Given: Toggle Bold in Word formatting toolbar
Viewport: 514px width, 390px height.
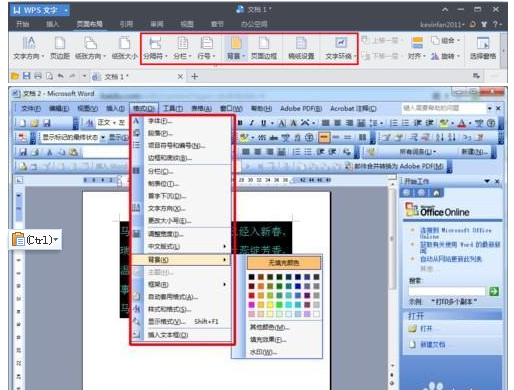Looking at the screenshot, I should pyautogui.click(x=240, y=123).
